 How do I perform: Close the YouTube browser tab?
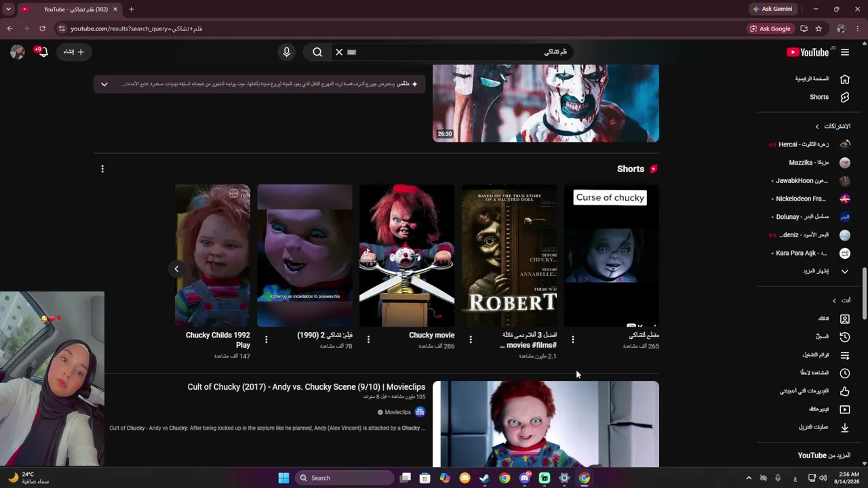115,9
